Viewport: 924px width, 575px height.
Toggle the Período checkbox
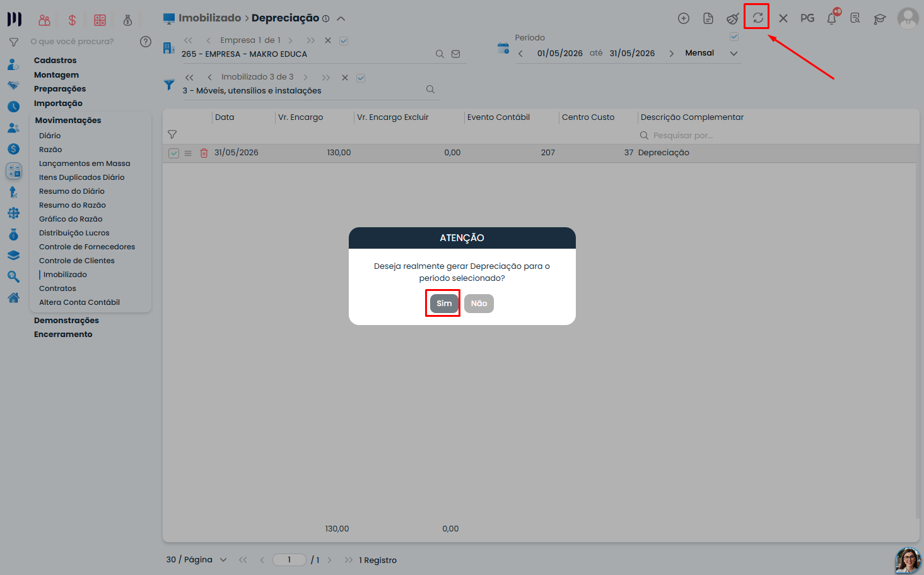(x=734, y=37)
